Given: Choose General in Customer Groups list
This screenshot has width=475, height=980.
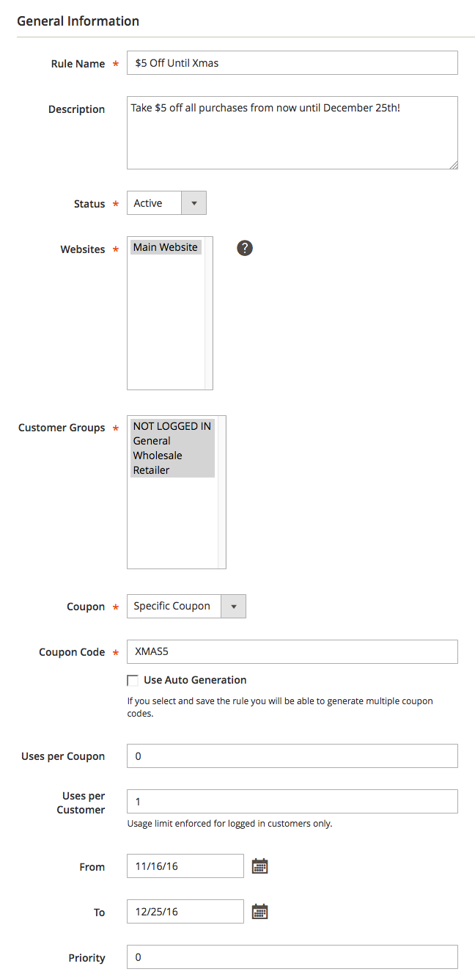Looking at the screenshot, I should pyautogui.click(x=152, y=441).
